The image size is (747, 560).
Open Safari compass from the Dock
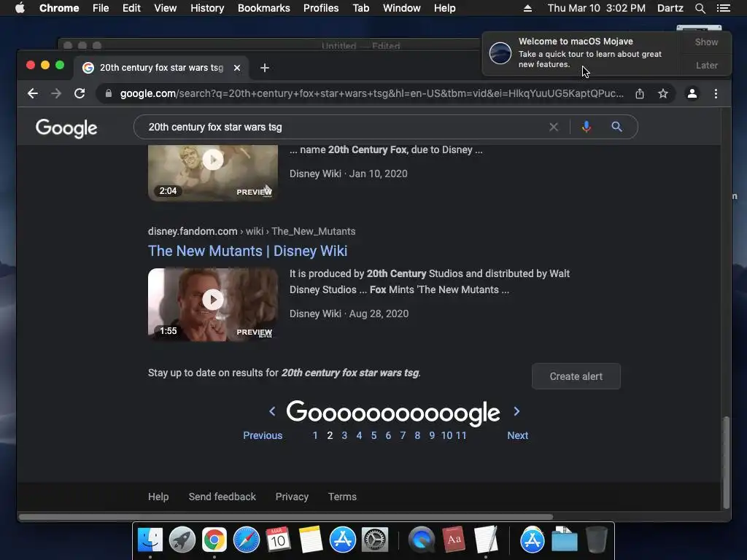tap(247, 540)
